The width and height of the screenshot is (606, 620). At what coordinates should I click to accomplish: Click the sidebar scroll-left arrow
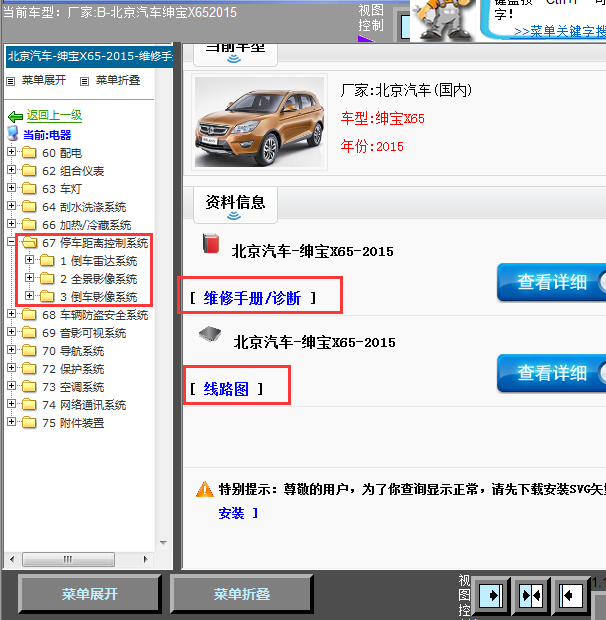click(12, 560)
